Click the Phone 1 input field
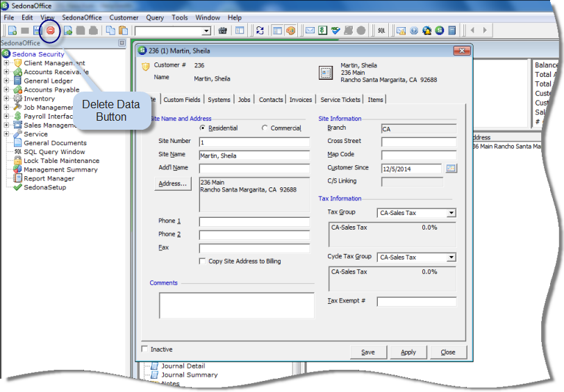The image size is (564, 392). 254,222
